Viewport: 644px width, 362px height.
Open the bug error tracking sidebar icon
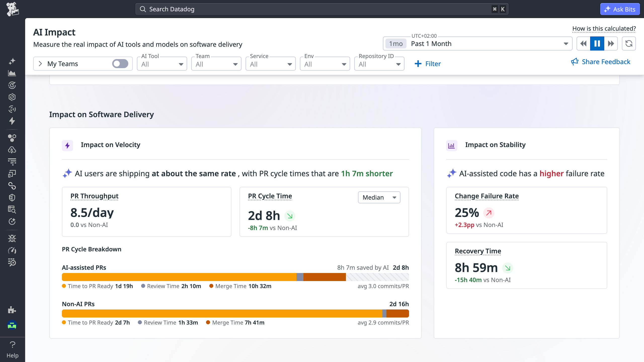coord(12,238)
